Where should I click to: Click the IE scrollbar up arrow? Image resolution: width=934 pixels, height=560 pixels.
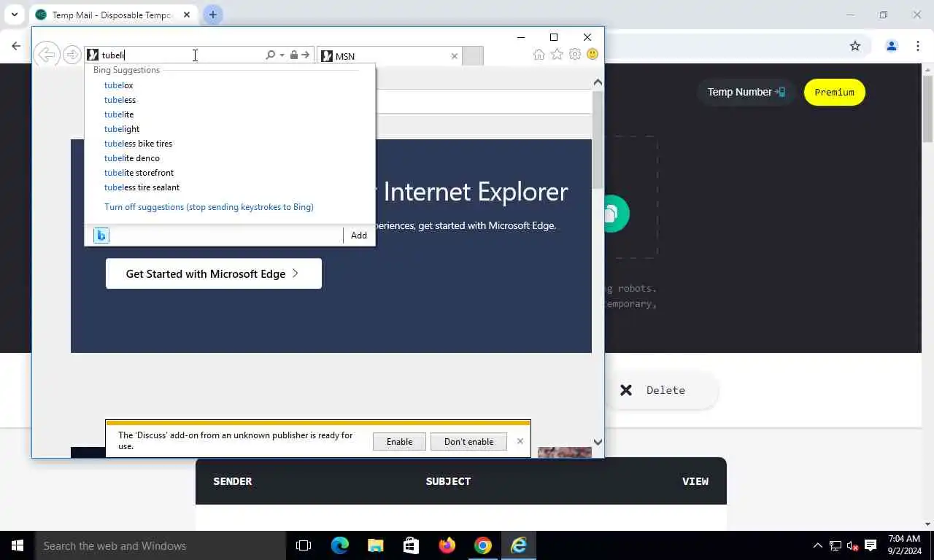pyautogui.click(x=598, y=82)
